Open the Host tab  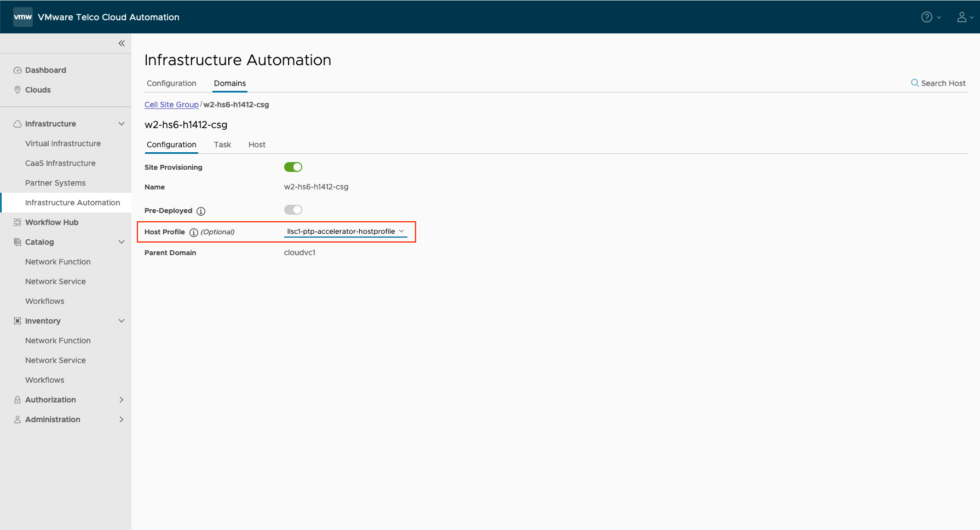click(257, 145)
